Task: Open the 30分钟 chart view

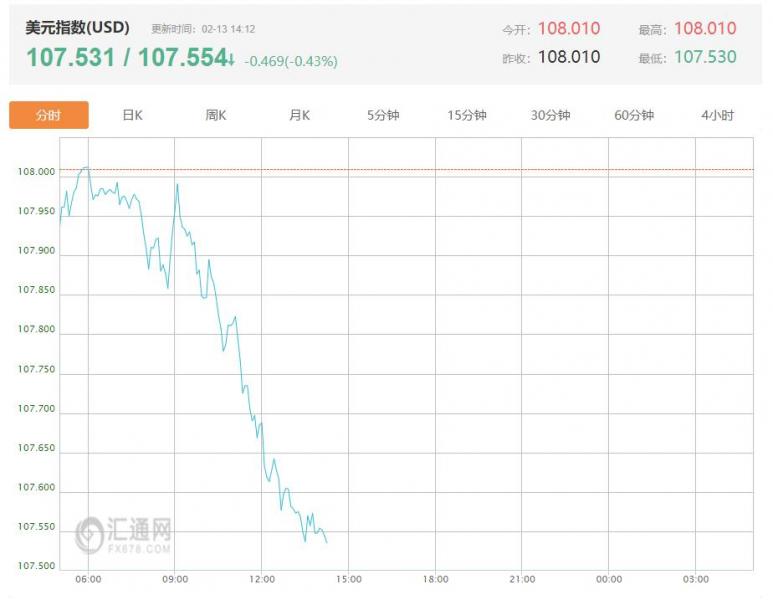Action: pos(550,115)
